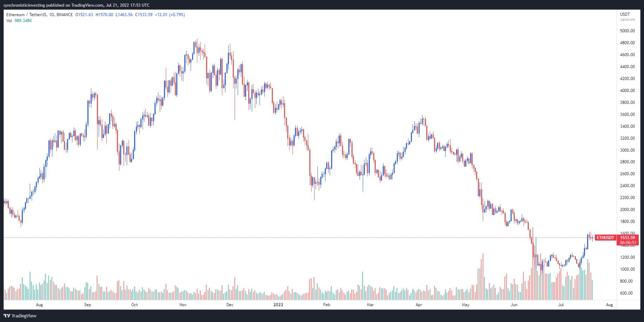Click the high price value H1570.00
This screenshot has height=322, width=644.
(104, 15)
